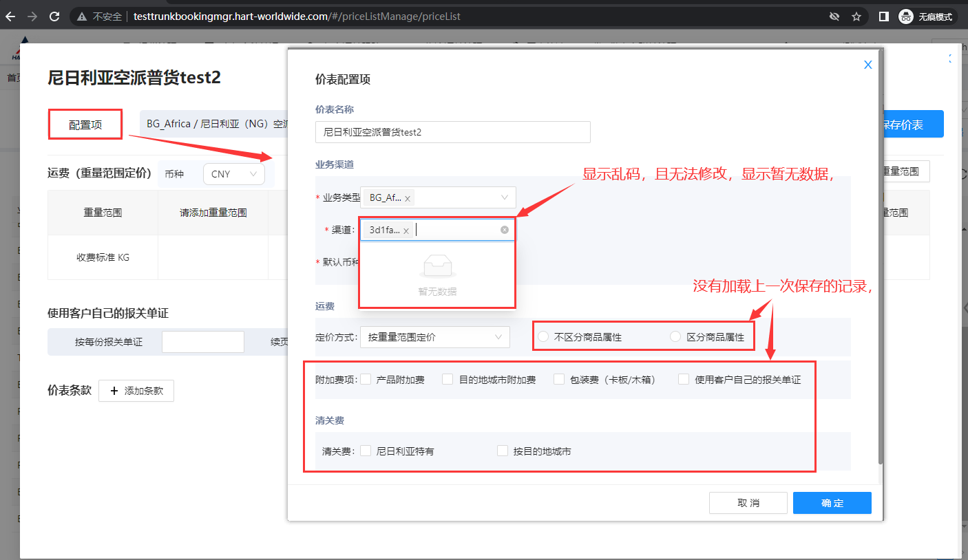This screenshot has width=968, height=560.
Task: Go back using the browser back arrow
Action: [10, 16]
